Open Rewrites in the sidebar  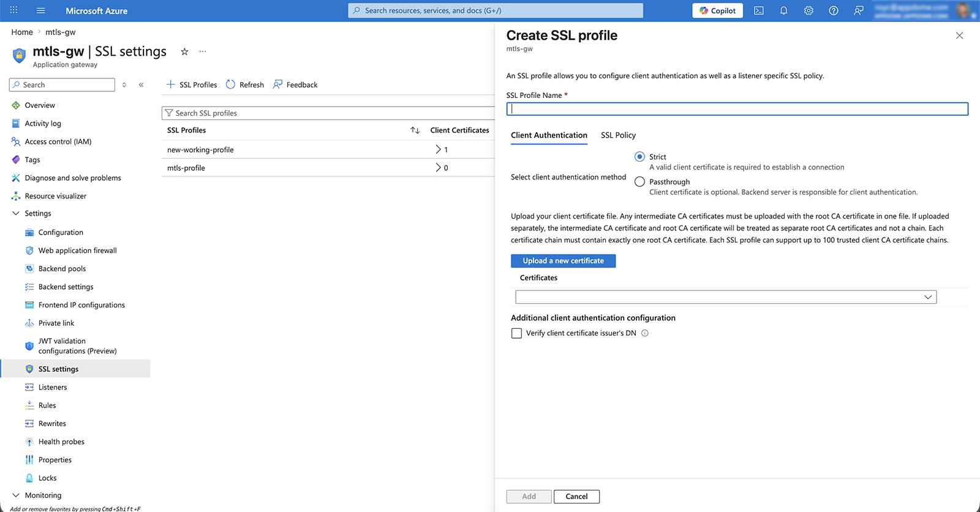point(52,424)
